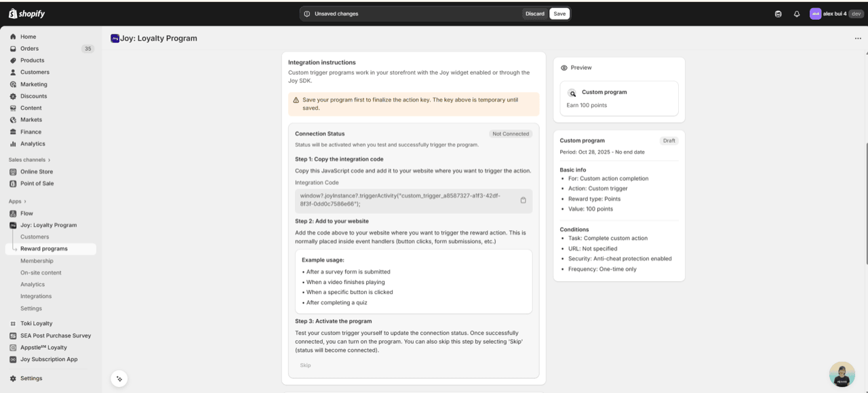Click the sparkle assistant button at bottom left
This screenshot has height=393, width=868.
pyautogui.click(x=119, y=379)
